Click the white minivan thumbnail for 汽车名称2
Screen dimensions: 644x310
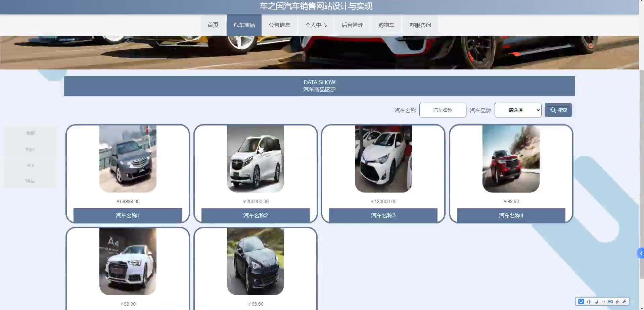pyautogui.click(x=256, y=159)
